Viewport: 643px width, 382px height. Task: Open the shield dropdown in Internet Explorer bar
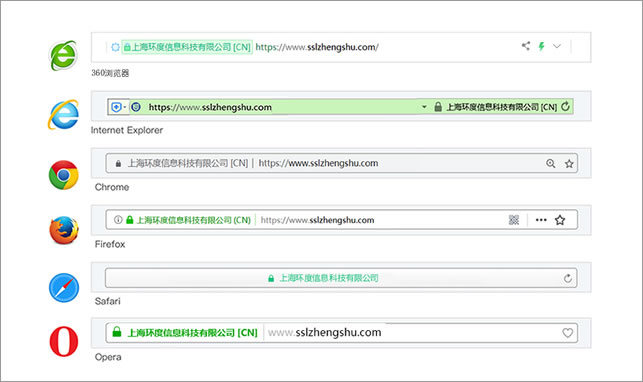[x=119, y=107]
